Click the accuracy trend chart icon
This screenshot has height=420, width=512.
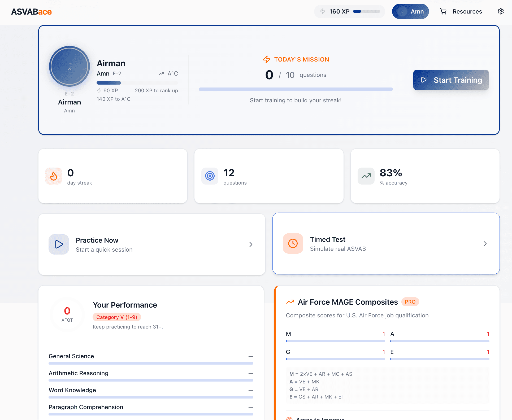click(x=366, y=176)
